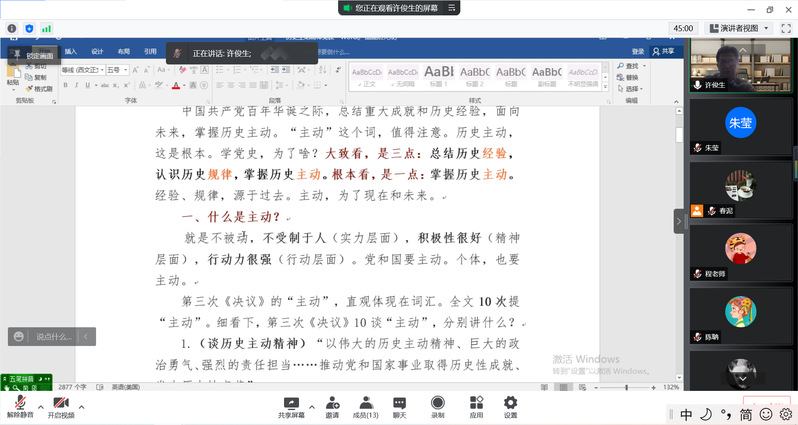Switch to the 插入 ribbon tab
Viewport: 798px width, 425px height.
71,51
